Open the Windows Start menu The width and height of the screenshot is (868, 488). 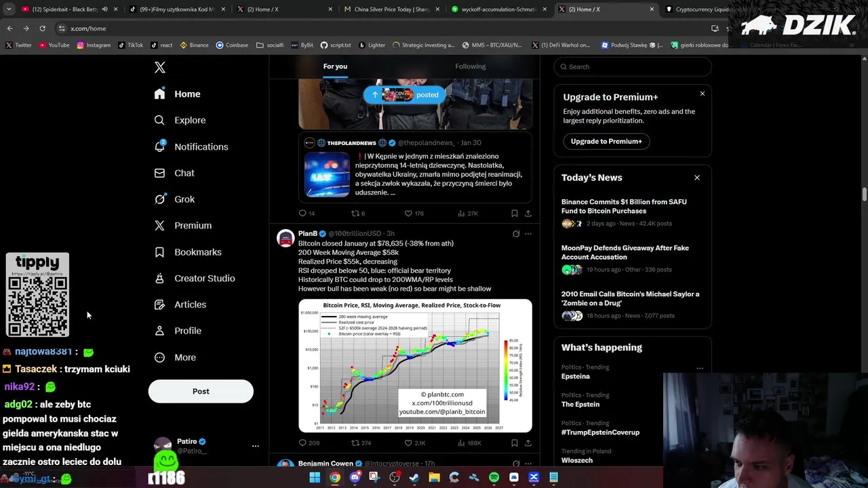pos(315,477)
